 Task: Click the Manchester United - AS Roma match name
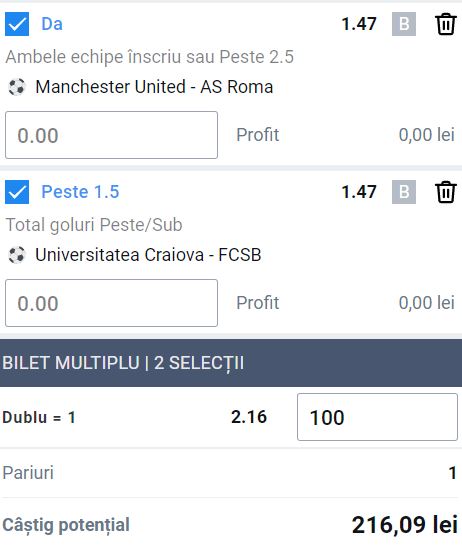click(x=154, y=87)
